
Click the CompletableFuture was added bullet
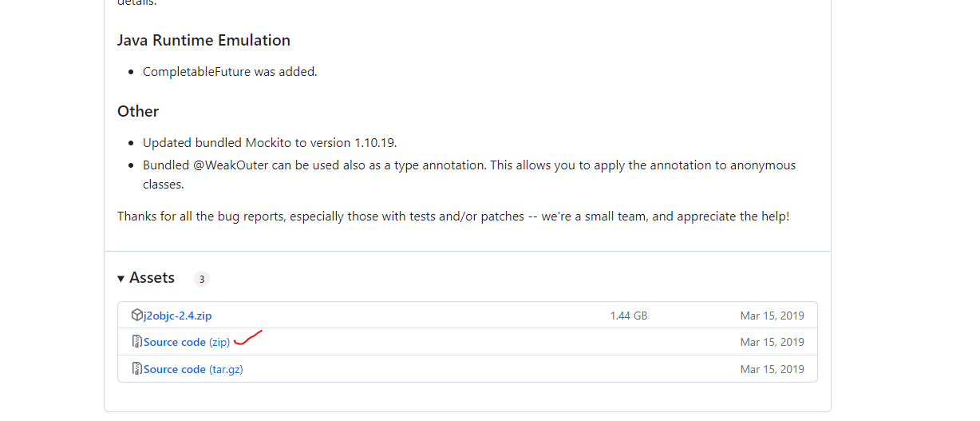click(230, 72)
